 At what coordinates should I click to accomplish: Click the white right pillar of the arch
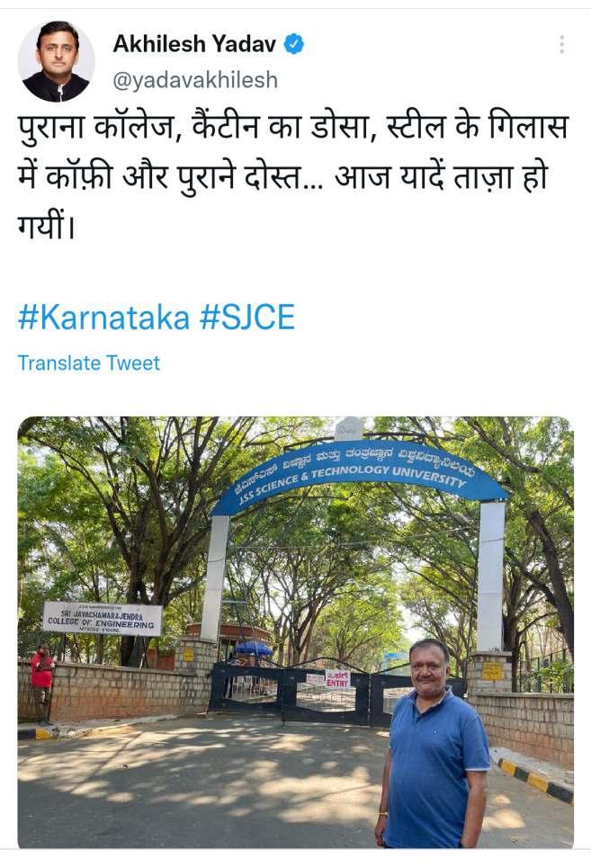491,577
